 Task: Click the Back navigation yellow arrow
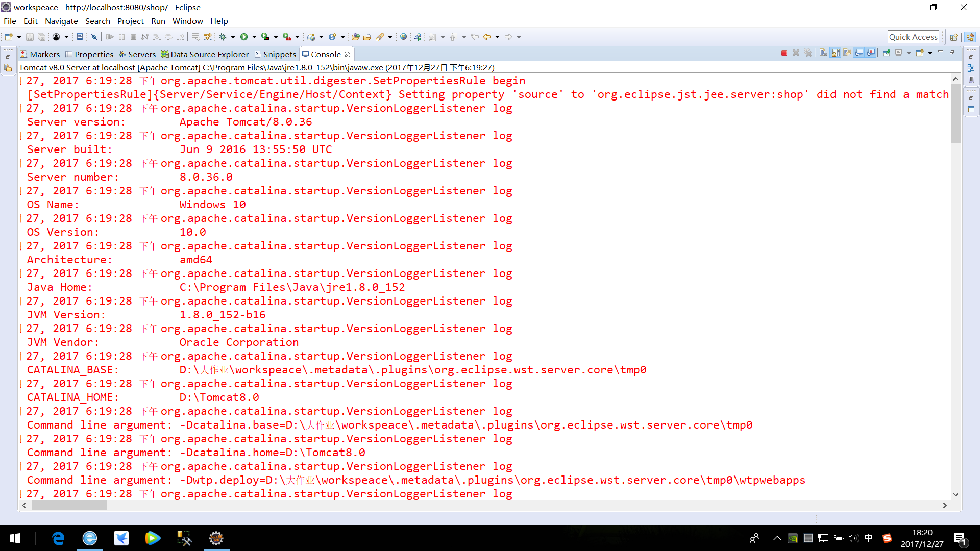pyautogui.click(x=487, y=37)
